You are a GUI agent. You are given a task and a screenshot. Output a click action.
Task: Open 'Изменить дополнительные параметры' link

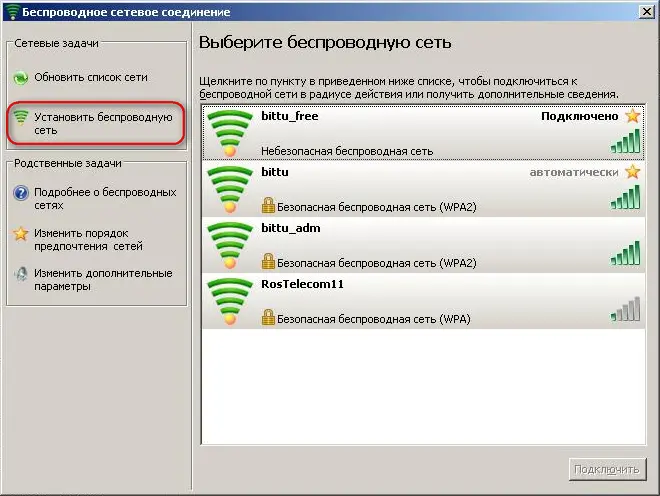pos(103,280)
